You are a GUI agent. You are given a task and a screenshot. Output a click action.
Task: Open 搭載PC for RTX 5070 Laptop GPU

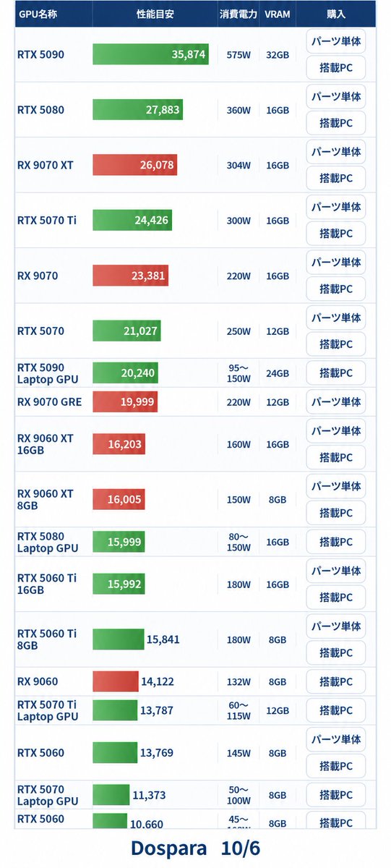(336, 795)
